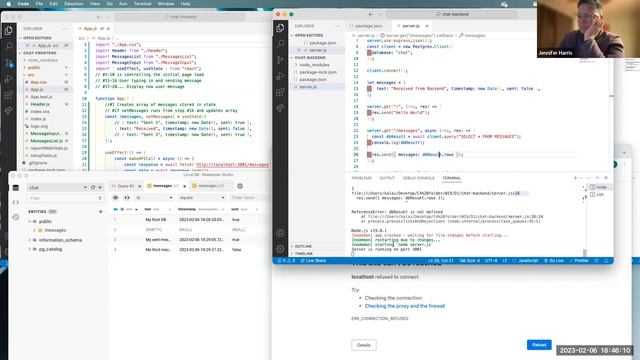This screenshot has width=640, height=360.
Task: Open the filter column dropdown in Beekeeper Studio
Action: pyautogui.click(x=153, y=198)
